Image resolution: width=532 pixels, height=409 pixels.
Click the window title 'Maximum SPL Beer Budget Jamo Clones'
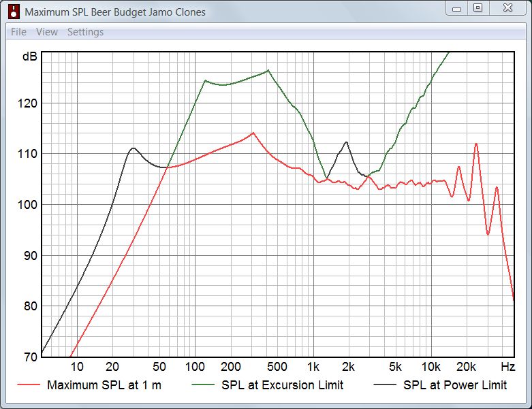click(x=115, y=12)
